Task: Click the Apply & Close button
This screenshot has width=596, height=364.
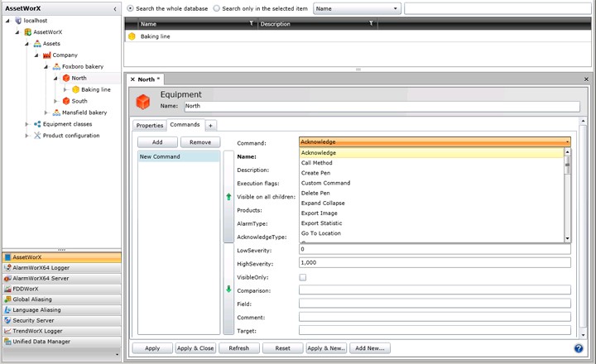Action: [x=194, y=348]
